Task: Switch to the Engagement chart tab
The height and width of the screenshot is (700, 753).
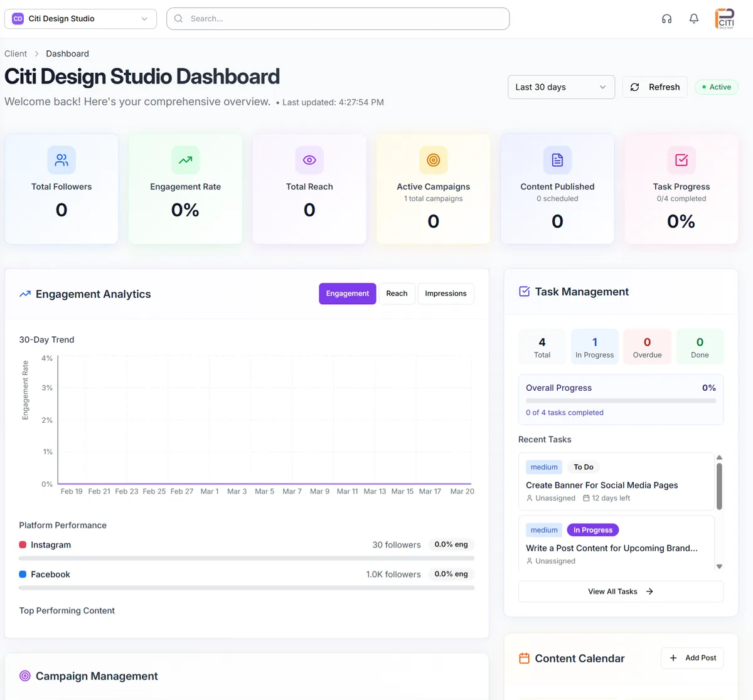Action: pyautogui.click(x=348, y=294)
